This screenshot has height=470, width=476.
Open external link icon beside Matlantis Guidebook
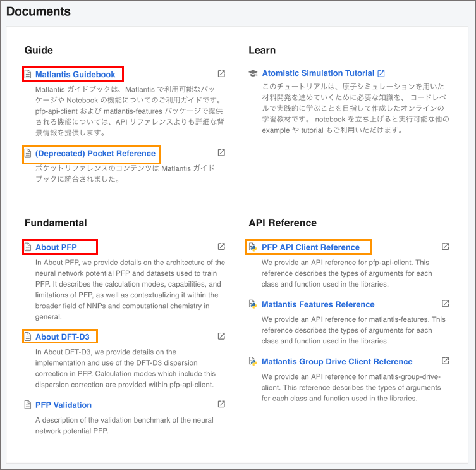pyautogui.click(x=221, y=74)
